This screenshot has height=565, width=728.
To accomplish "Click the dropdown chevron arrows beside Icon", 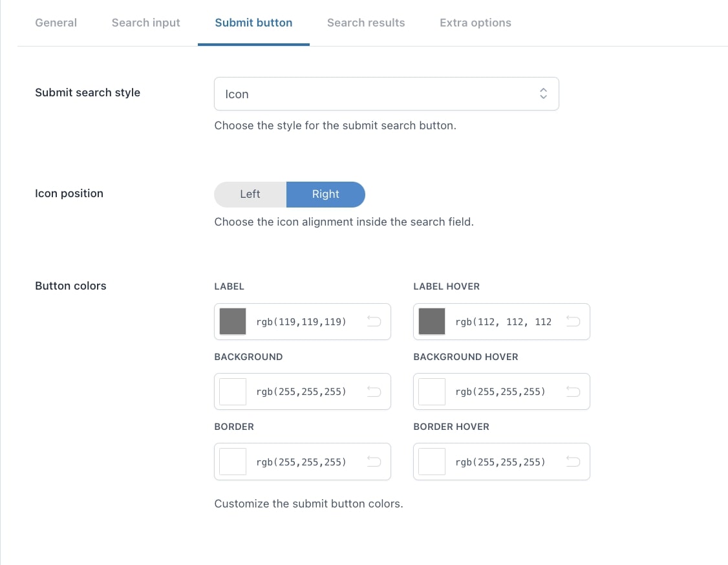I will [543, 94].
